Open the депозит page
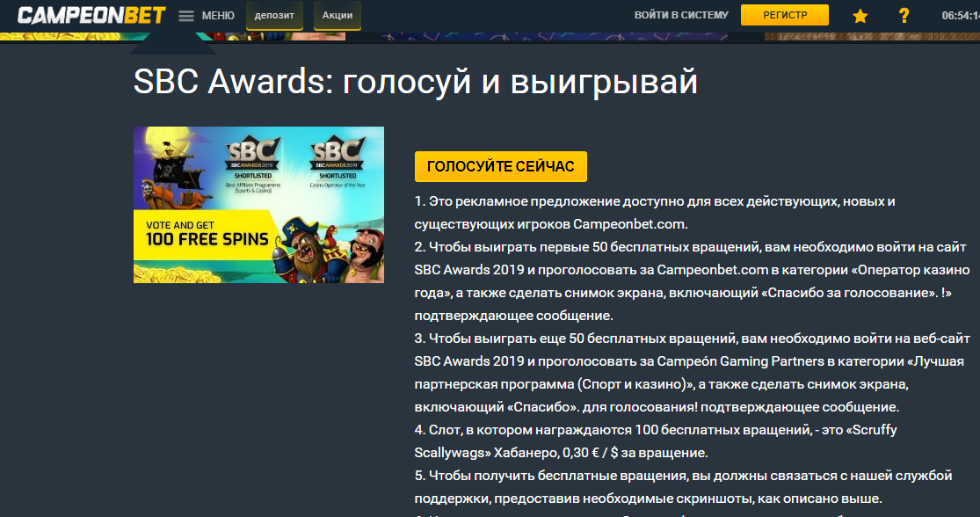 click(274, 15)
